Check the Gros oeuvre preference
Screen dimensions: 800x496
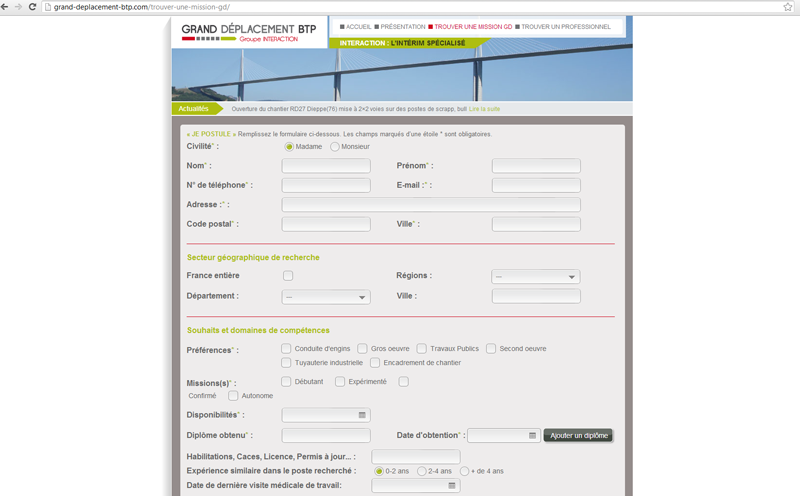point(362,349)
